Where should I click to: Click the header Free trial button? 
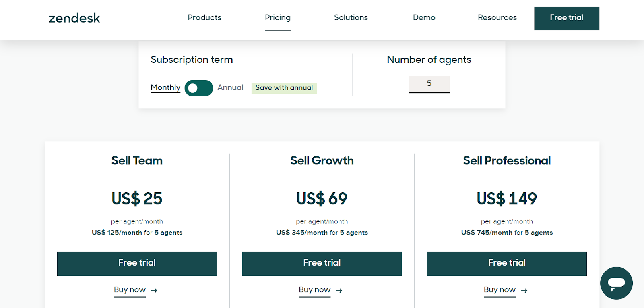(x=567, y=18)
